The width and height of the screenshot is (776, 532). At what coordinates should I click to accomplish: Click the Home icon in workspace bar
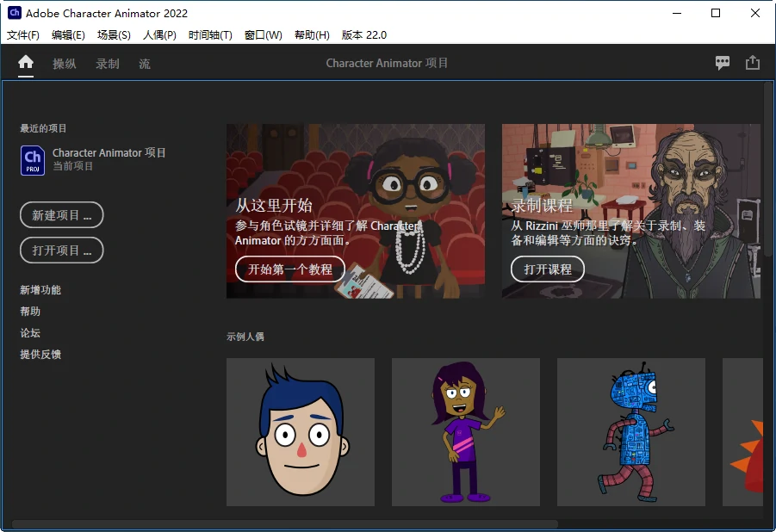click(26, 63)
